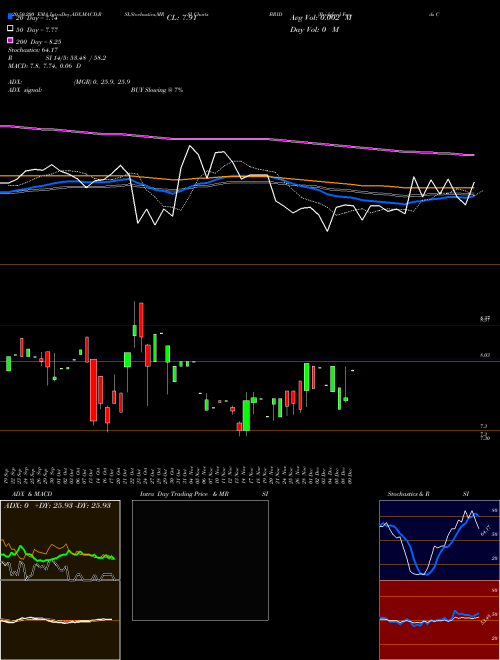Open the red RSI chart panel
Screen dimensions: 500x660
tap(439, 620)
